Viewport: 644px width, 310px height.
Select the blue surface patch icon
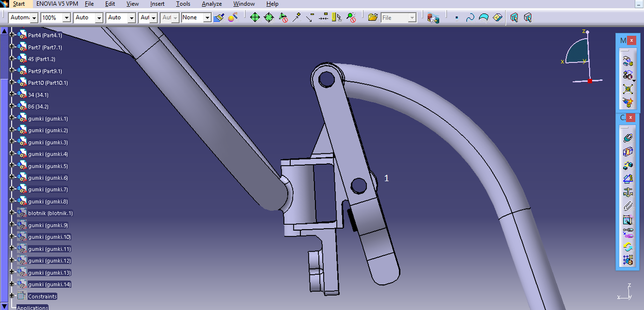[484, 18]
